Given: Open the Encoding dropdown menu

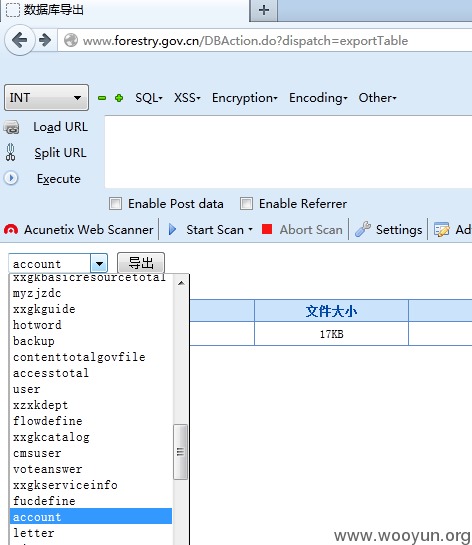Looking at the screenshot, I should coord(318,98).
